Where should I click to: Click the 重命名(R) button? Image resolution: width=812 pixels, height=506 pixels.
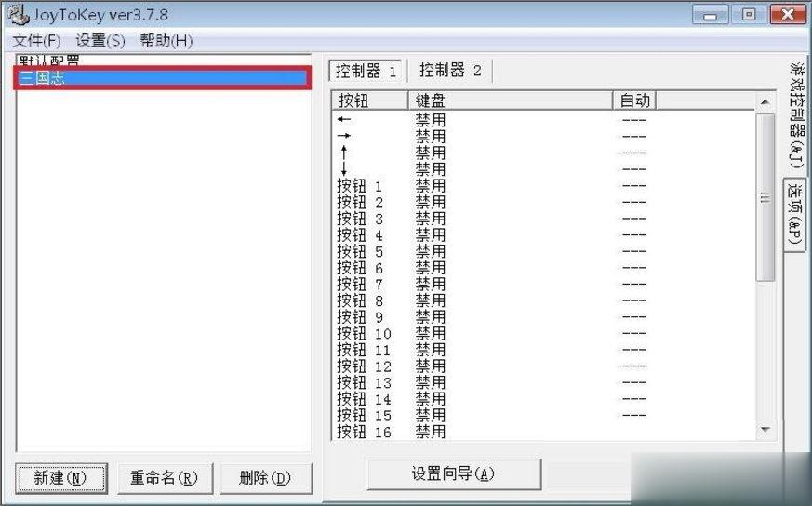click(165, 477)
